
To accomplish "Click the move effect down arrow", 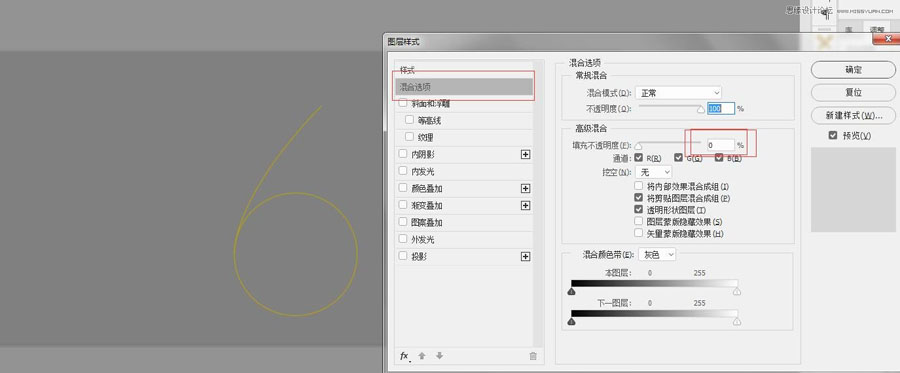I will pyautogui.click(x=439, y=356).
